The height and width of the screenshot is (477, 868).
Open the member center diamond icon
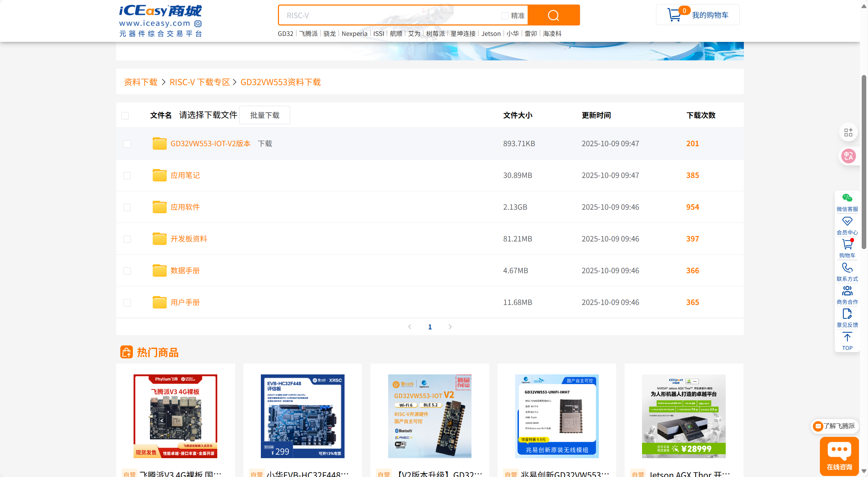[847, 222]
